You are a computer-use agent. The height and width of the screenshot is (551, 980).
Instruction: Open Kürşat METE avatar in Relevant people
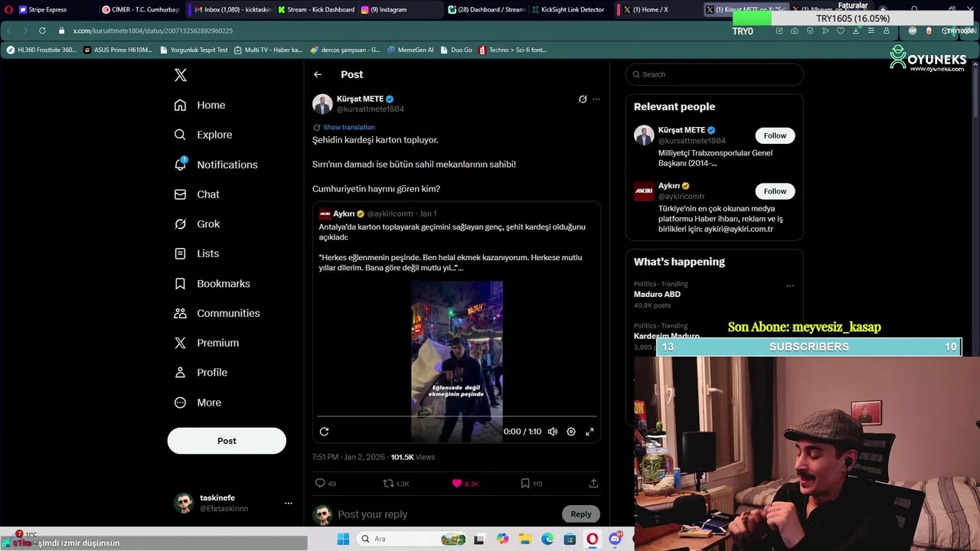[x=644, y=135]
